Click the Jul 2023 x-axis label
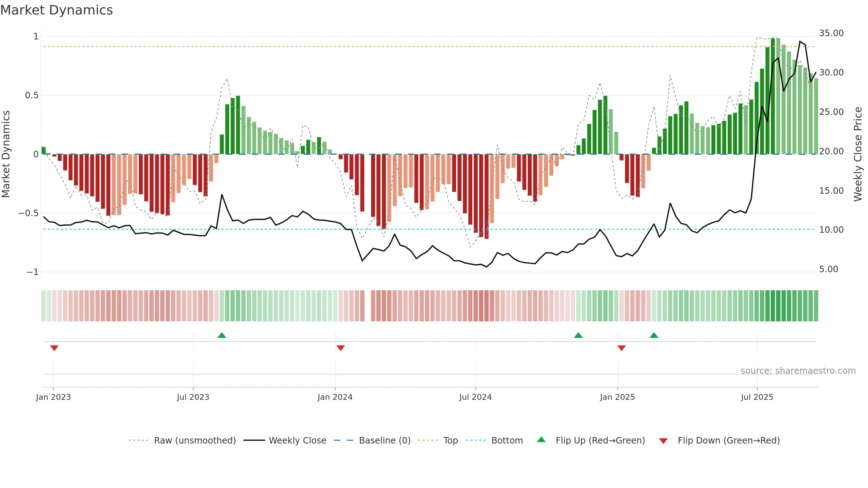 click(193, 397)
